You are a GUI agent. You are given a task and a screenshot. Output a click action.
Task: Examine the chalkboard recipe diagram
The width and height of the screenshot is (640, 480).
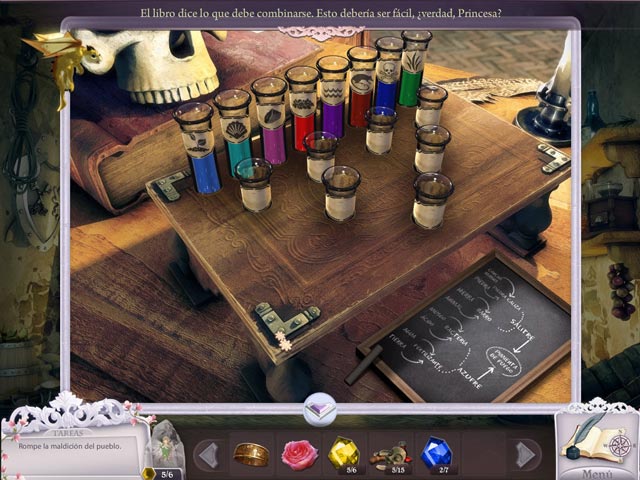[x=467, y=327]
